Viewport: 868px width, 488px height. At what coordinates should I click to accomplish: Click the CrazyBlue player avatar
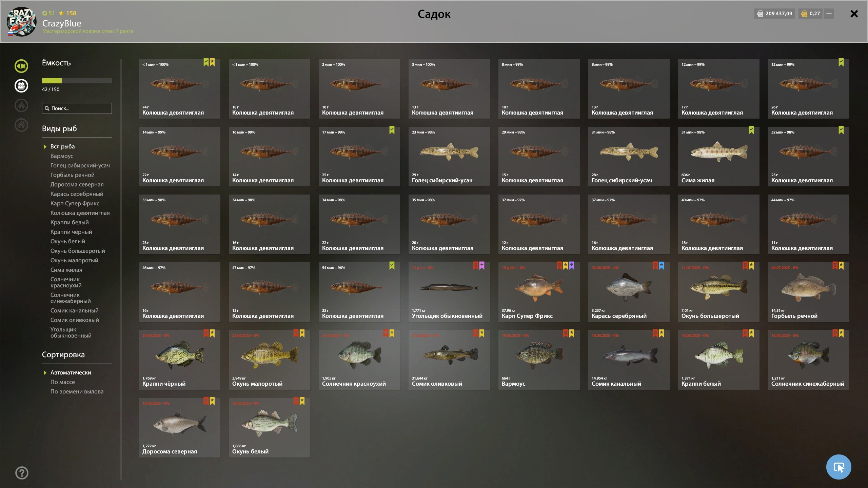pyautogui.click(x=22, y=21)
